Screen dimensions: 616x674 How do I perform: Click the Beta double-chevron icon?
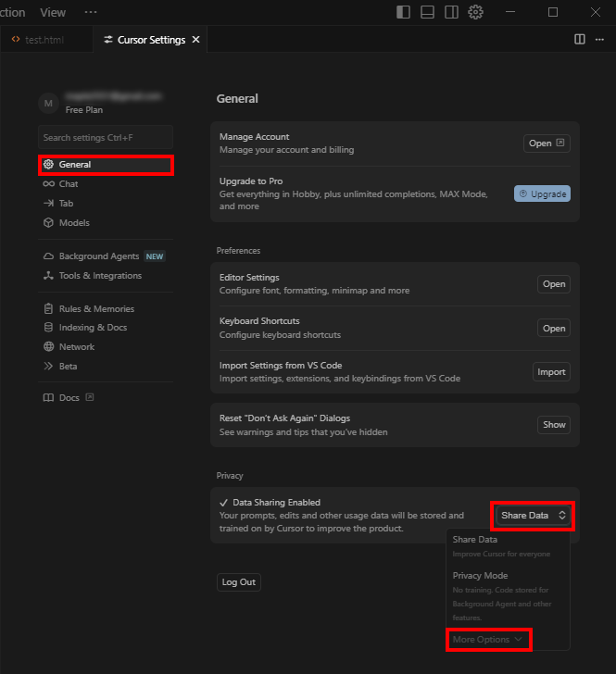tap(48, 366)
